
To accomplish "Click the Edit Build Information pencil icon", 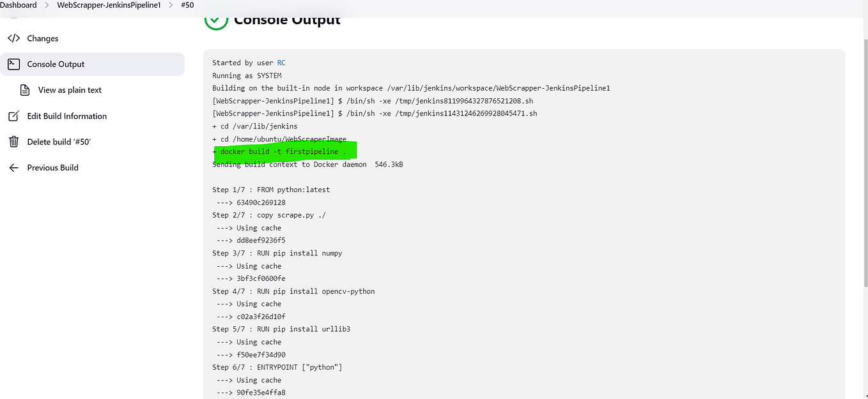I will click(x=13, y=116).
